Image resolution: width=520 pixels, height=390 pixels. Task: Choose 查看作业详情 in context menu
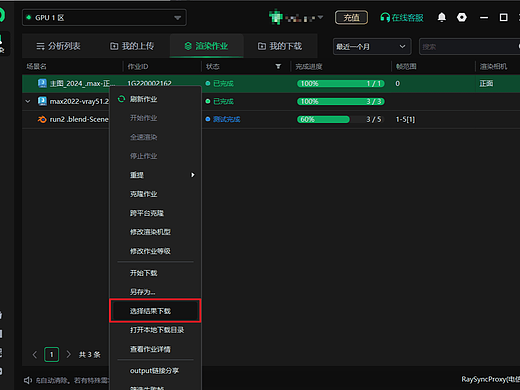pos(155,349)
